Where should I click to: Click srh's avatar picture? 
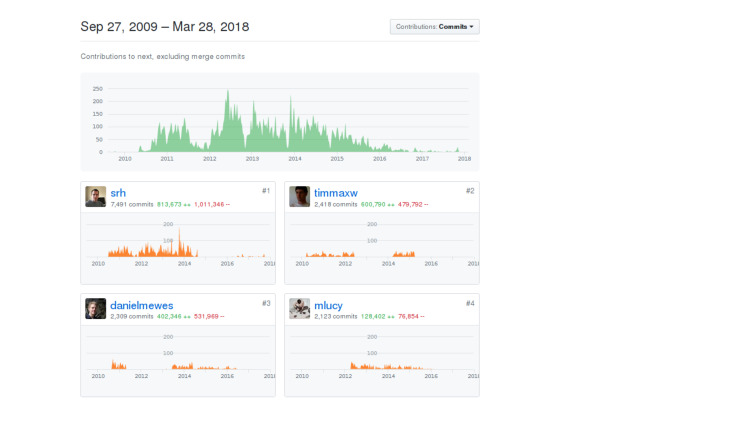point(96,197)
